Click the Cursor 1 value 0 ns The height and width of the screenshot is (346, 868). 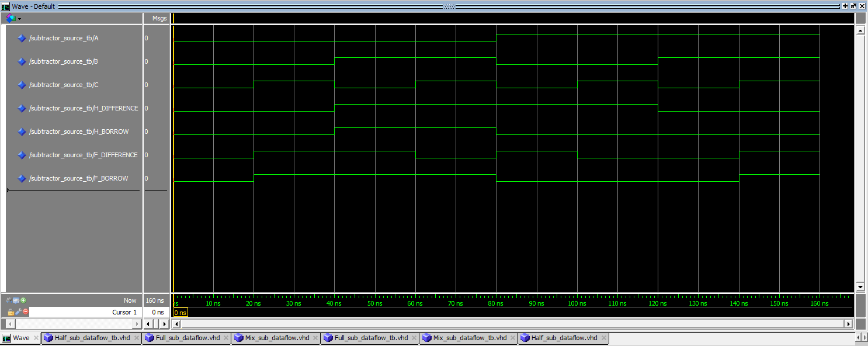[158, 312]
